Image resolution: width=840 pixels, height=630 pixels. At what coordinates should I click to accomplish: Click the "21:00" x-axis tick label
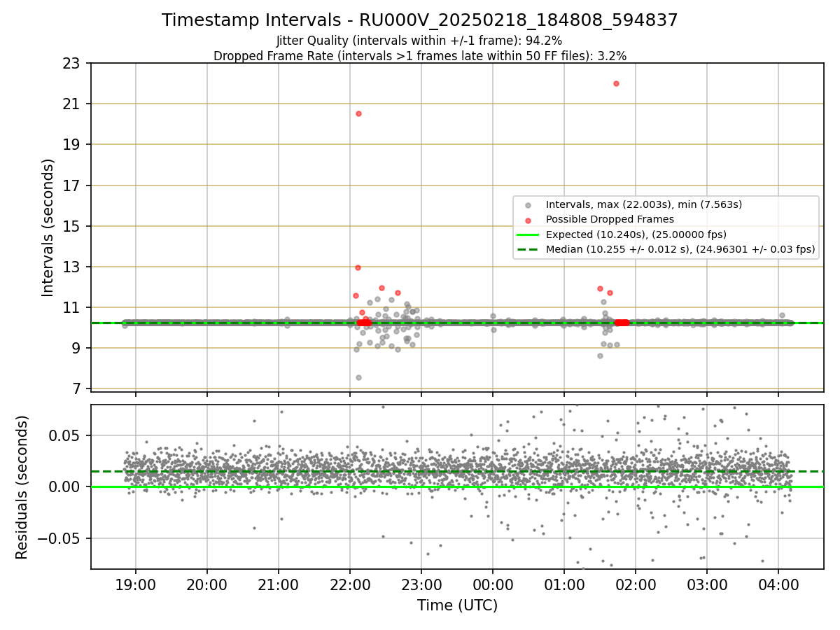pyautogui.click(x=279, y=584)
